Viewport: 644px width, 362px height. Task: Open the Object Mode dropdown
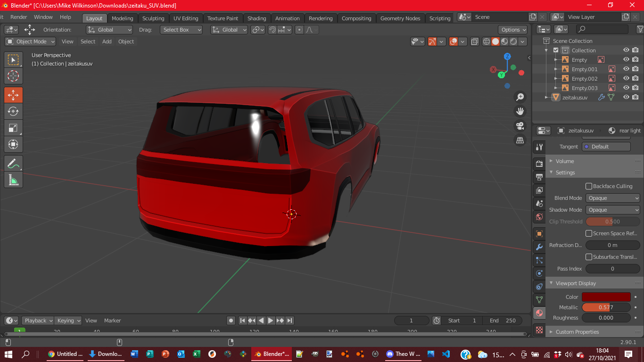tap(31, 41)
